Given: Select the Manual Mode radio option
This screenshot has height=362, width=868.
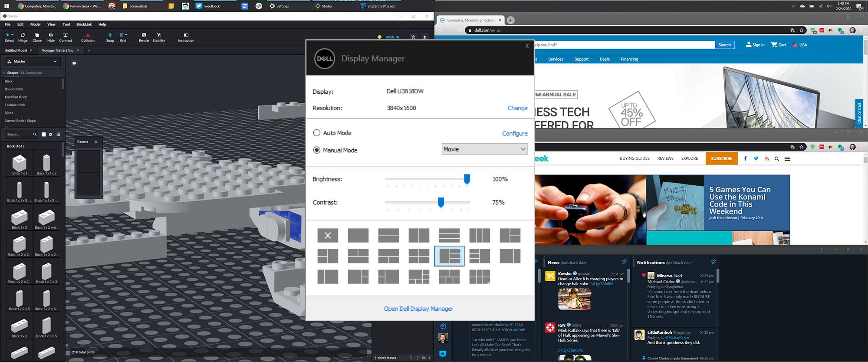Looking at the screenshot, I should 317,150.
